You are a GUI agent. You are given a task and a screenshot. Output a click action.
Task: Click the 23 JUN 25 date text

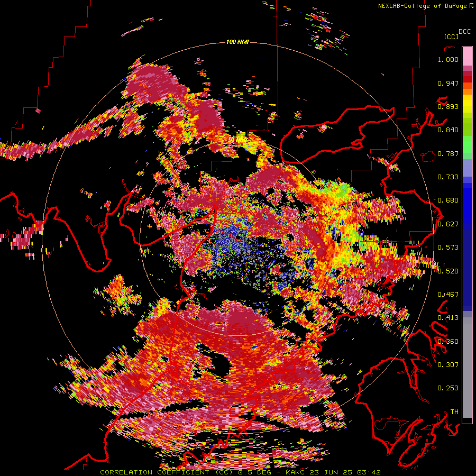(x=332, y=472)
